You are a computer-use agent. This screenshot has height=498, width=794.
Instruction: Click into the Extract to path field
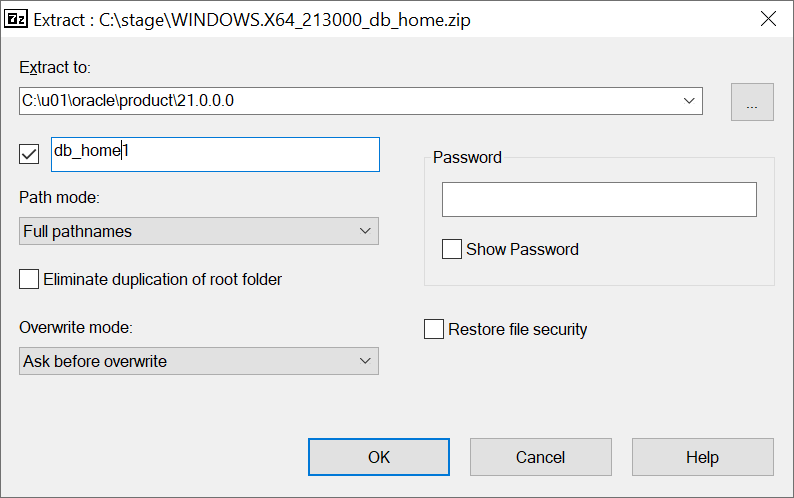[x=340, y=101]
